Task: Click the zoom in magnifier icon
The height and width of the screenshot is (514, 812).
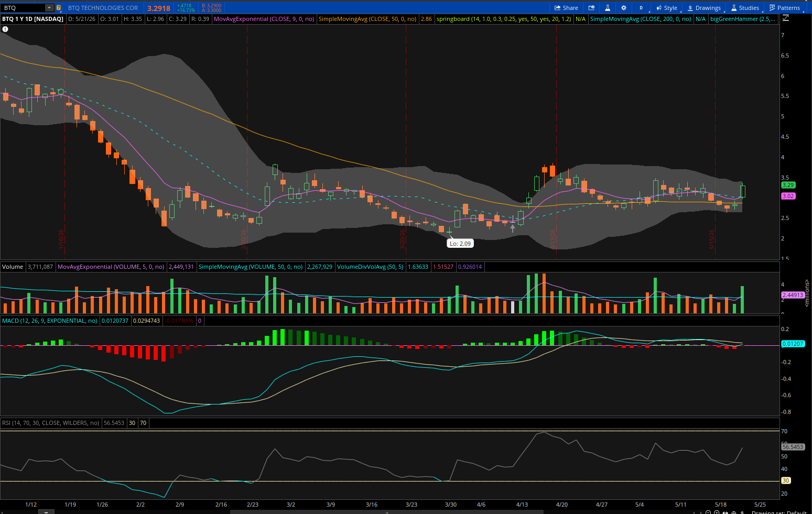Action: (718, 512)
